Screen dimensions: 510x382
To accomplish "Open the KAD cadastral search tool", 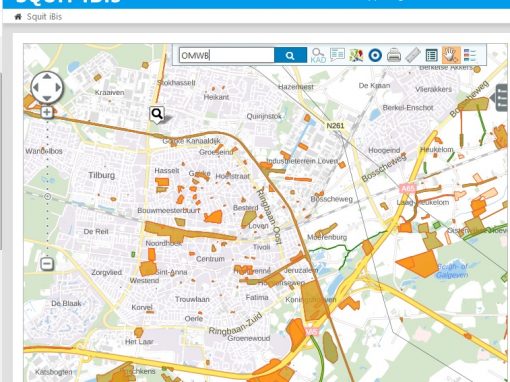I will click(318, 55).
